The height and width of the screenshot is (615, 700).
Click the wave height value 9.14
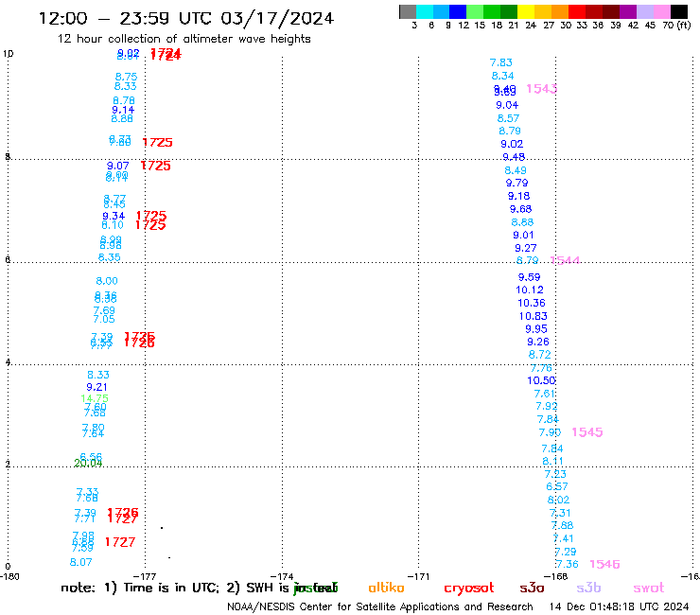123,110
